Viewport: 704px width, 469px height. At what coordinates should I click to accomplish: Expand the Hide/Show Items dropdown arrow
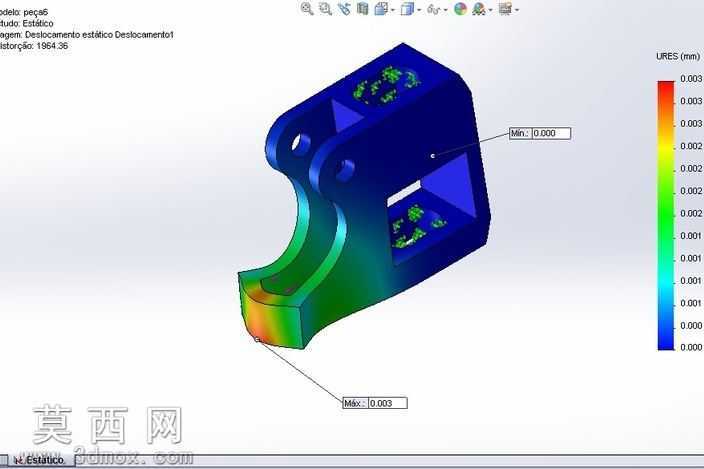coord(445,10)
